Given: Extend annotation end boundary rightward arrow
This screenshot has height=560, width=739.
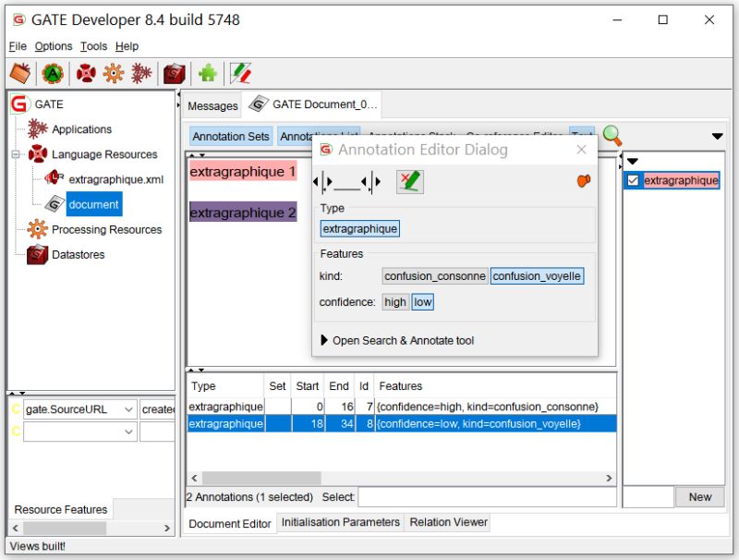Looking at the screenshot, I should point(378,181).
